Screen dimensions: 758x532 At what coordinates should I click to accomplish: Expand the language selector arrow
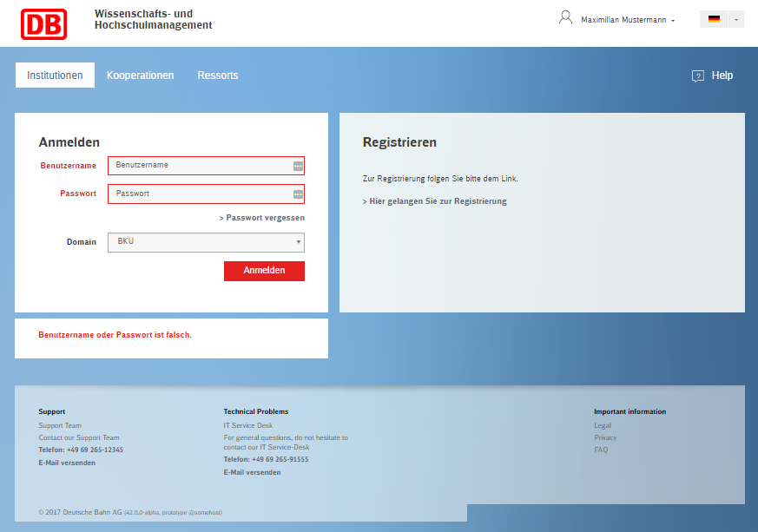(736, 19)
